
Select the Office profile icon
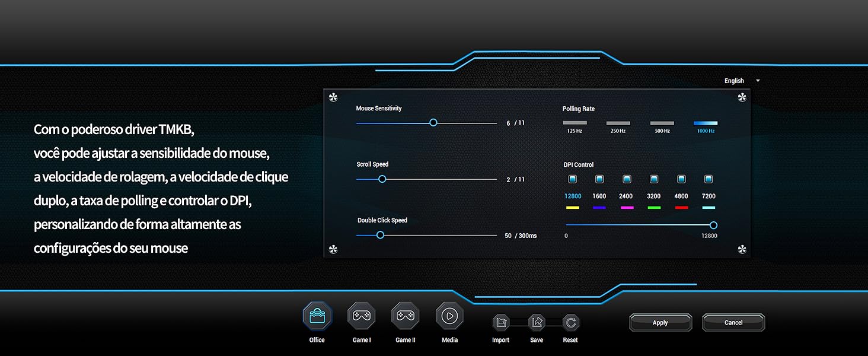click(x=317, y=316)
